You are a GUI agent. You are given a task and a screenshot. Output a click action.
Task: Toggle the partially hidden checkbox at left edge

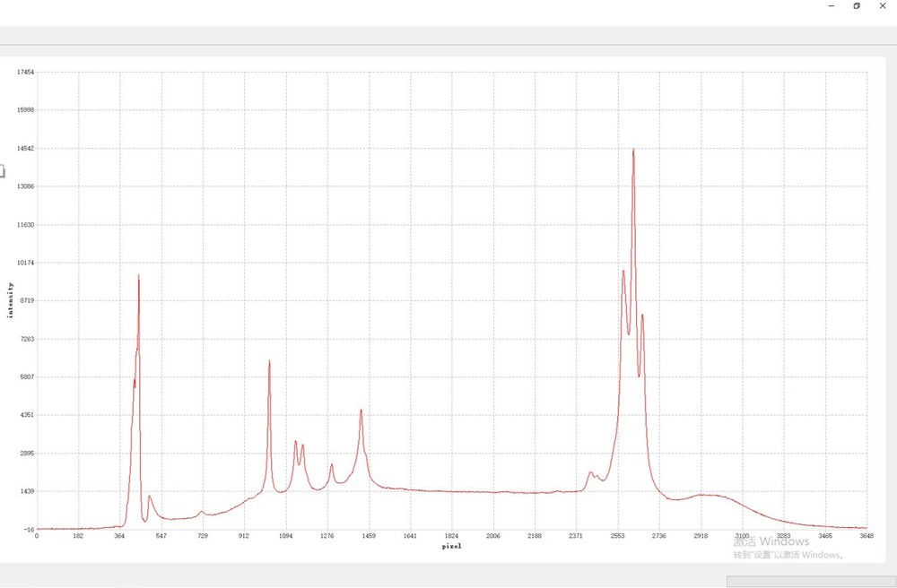click(x=2, y=170)
